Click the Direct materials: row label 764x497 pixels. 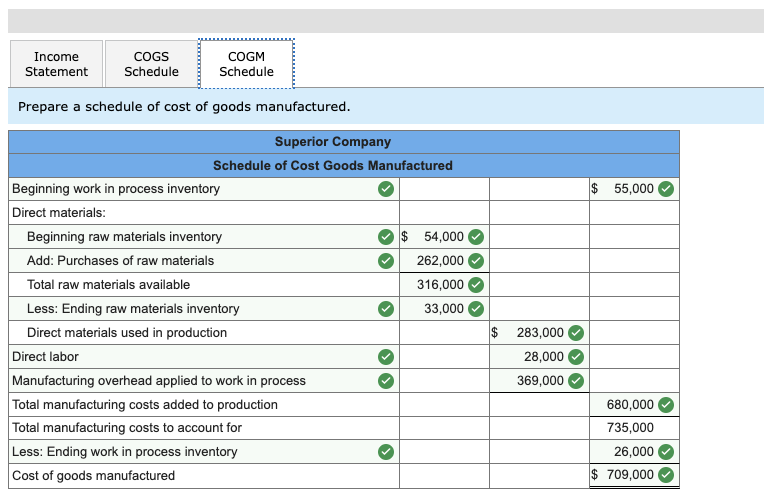pos(59,213)
